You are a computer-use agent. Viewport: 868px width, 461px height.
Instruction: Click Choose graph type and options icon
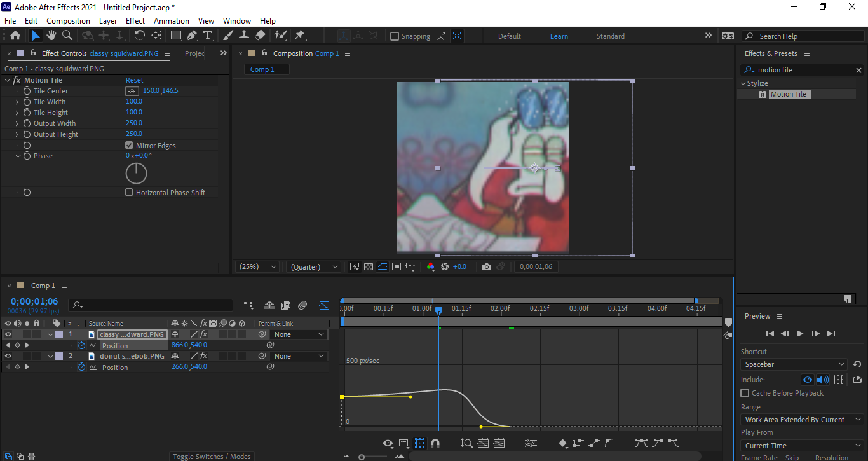tap(403, 443)
